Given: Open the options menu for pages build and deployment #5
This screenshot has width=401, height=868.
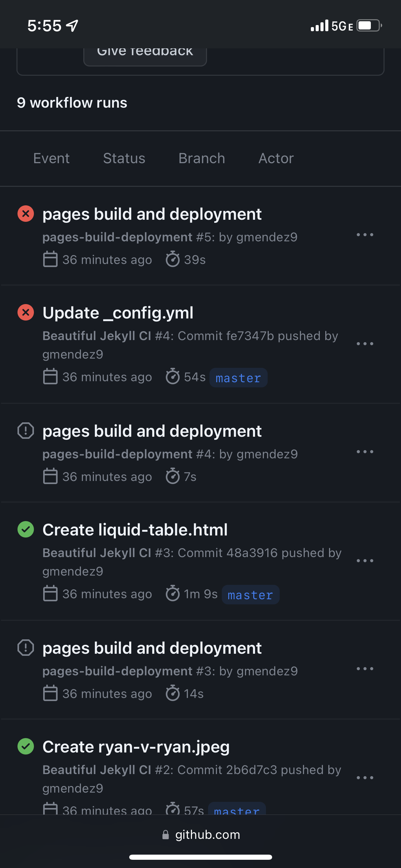Looking at the screenshot, I should click(x=365, y=234).
